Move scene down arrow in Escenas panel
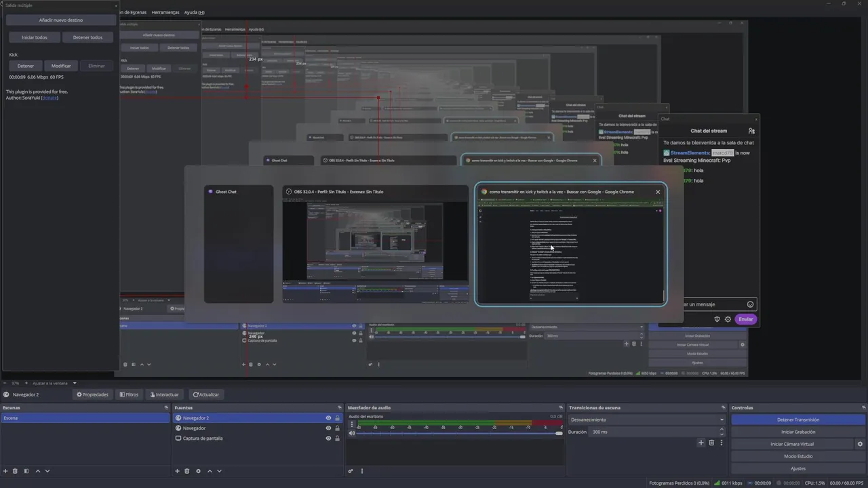 (47, 471)
